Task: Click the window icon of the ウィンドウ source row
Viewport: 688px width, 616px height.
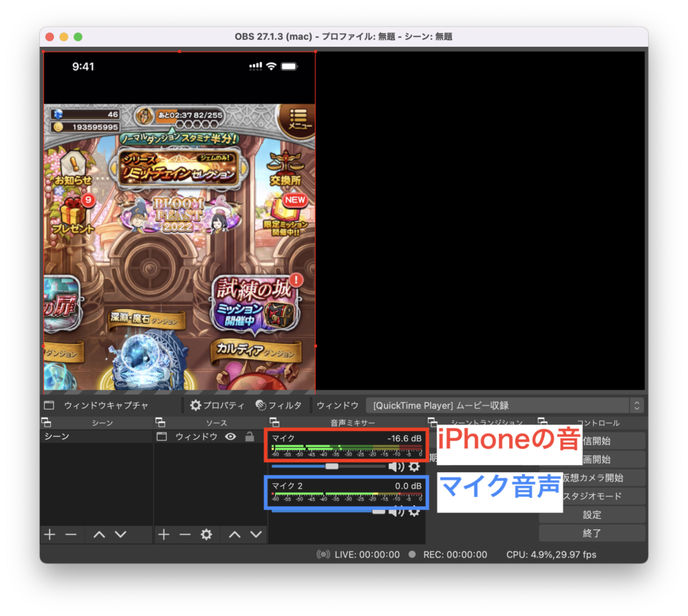Action: (x=162, y=436)
